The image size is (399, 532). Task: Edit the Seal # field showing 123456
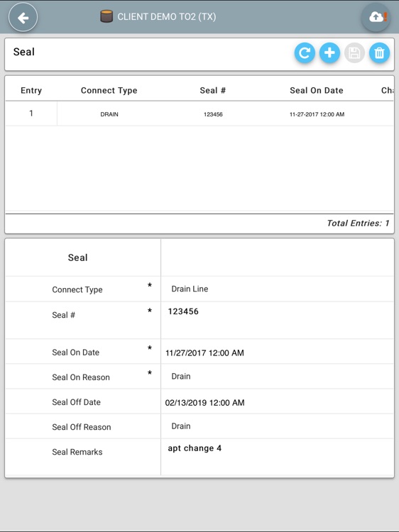277,320
